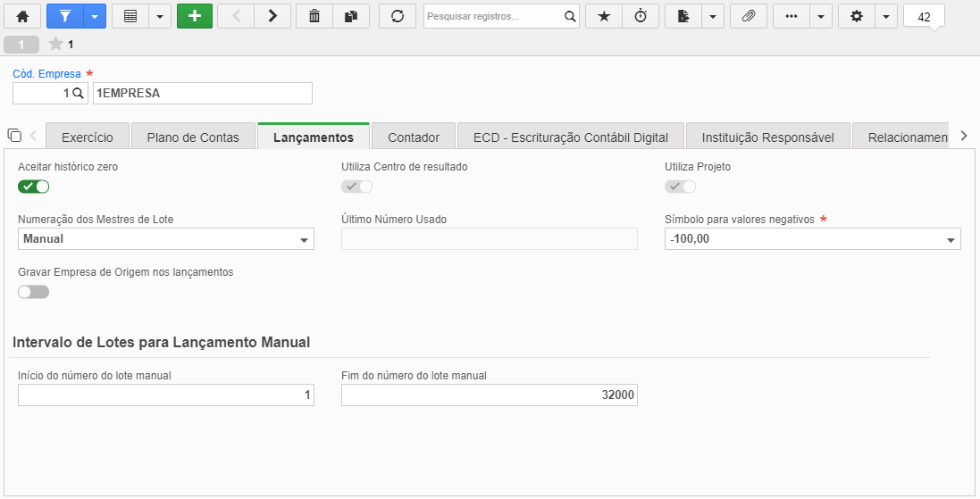Go to the home screen icon
This screenshot has width=980, height=499.
22,16
